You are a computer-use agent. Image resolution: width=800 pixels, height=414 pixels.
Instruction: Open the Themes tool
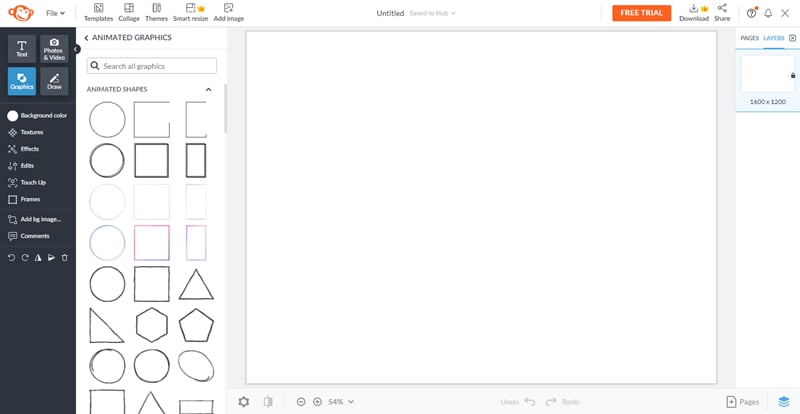pos(157,13)
